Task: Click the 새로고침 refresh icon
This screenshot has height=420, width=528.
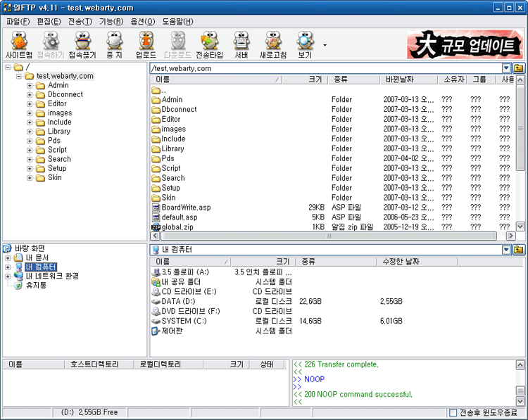Action: (x=273, y=44)
